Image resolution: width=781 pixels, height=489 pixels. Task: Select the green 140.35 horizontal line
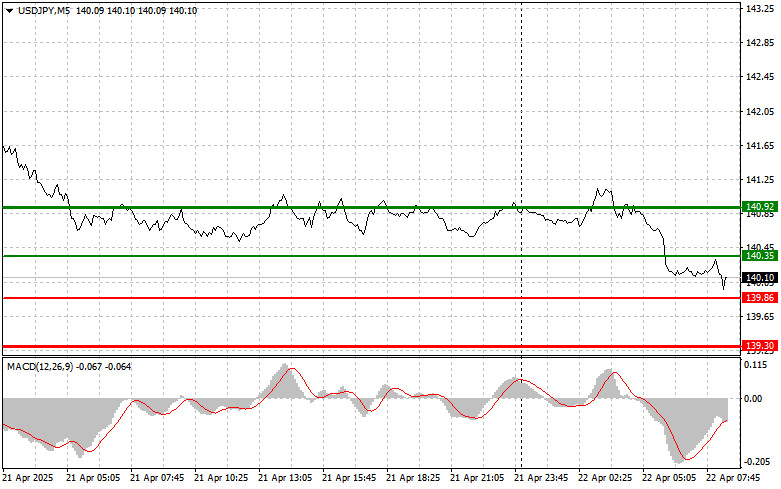[x=371, y=256]
